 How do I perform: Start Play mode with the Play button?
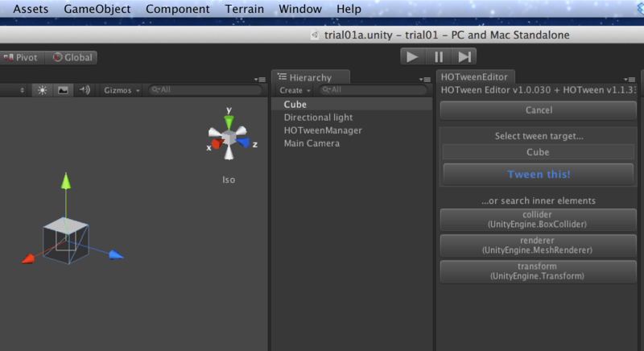pos(412,56)
